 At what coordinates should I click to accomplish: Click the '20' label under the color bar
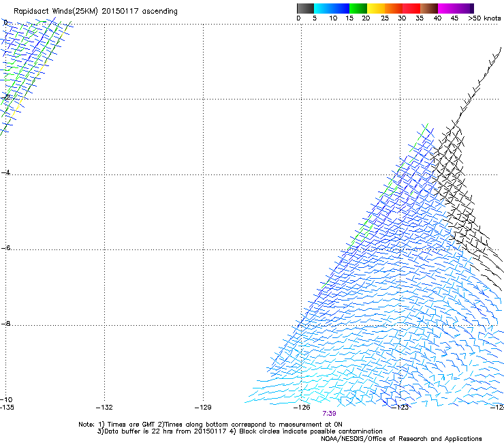pyautogui.click(x=366, y=18)
